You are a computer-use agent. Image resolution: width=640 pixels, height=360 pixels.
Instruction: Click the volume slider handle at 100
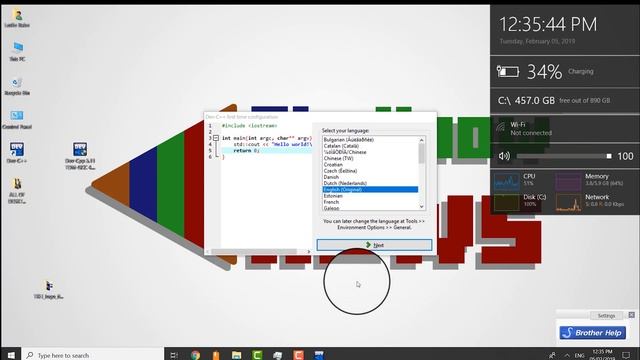pos(609,156)
